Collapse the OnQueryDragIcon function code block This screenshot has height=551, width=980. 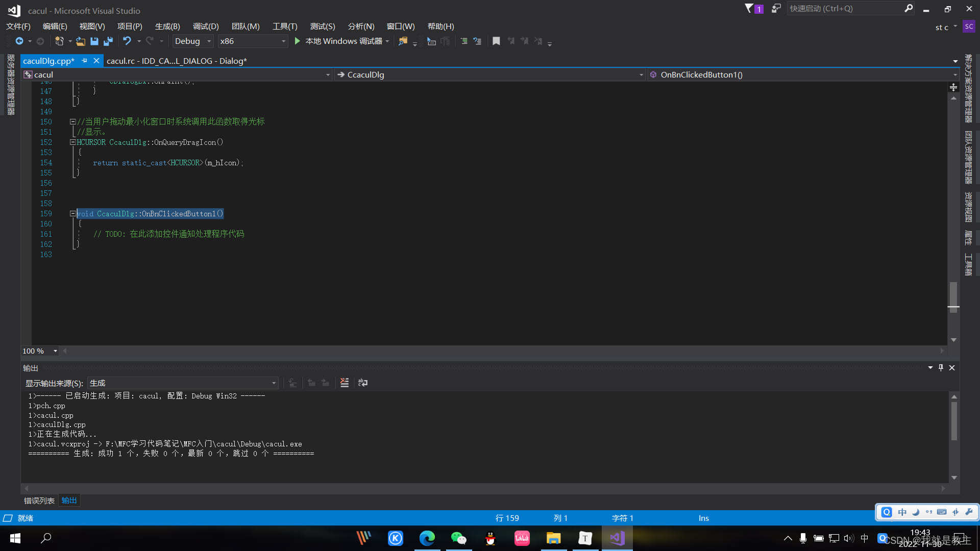point(73,142)
